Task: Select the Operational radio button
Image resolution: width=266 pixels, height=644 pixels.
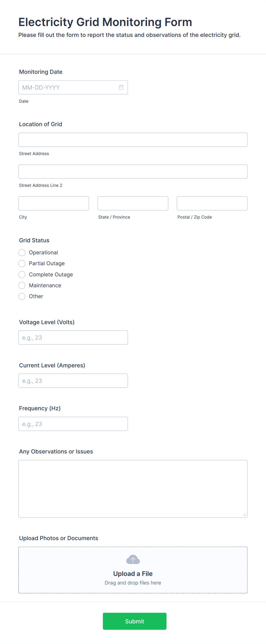Action: (x=22, y=253)
